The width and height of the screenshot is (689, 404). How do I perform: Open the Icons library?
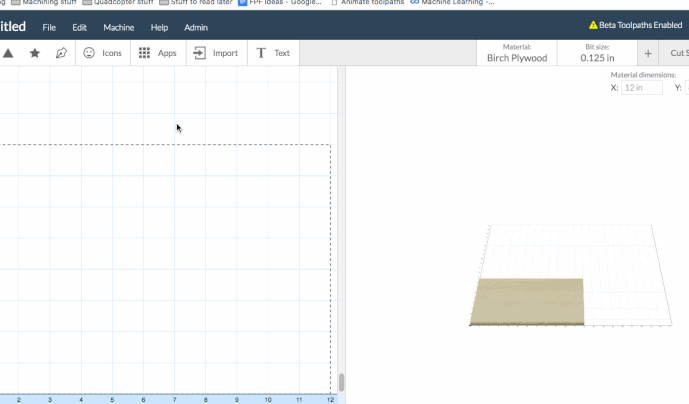(x=102, y=53)
